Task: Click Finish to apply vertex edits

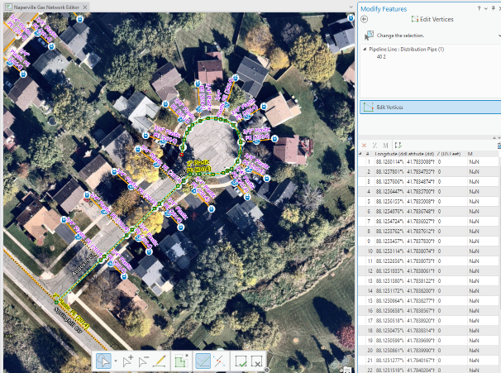Action: [x=241, y=361]
